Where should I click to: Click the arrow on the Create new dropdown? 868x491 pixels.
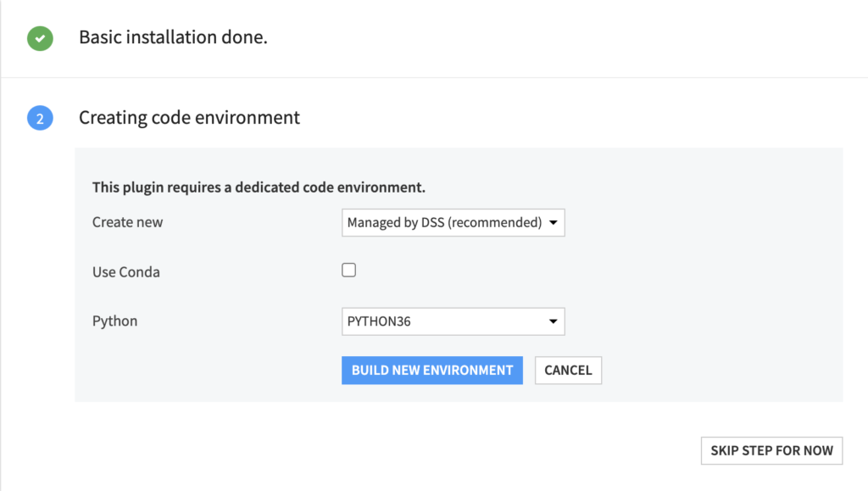pyautogui.click(x=553, y=222)
